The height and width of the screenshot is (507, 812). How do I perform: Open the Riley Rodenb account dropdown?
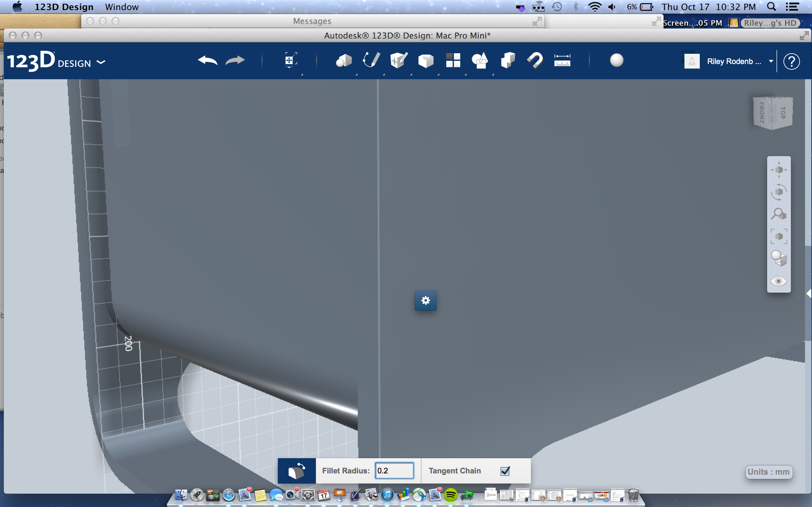pos(771,61)
